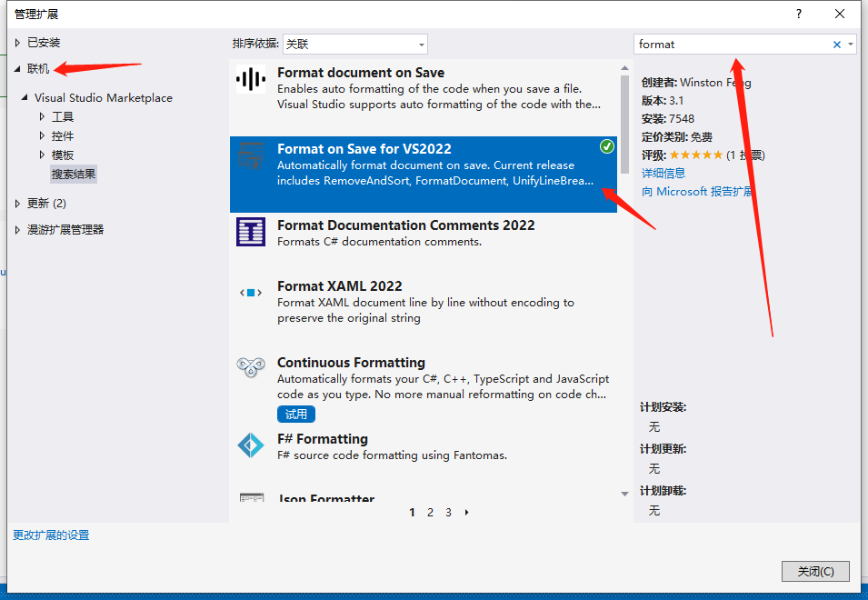This screenshot has height=600, width=868.
Task: Click the 计划更新 heading
Action: (663, 449)
